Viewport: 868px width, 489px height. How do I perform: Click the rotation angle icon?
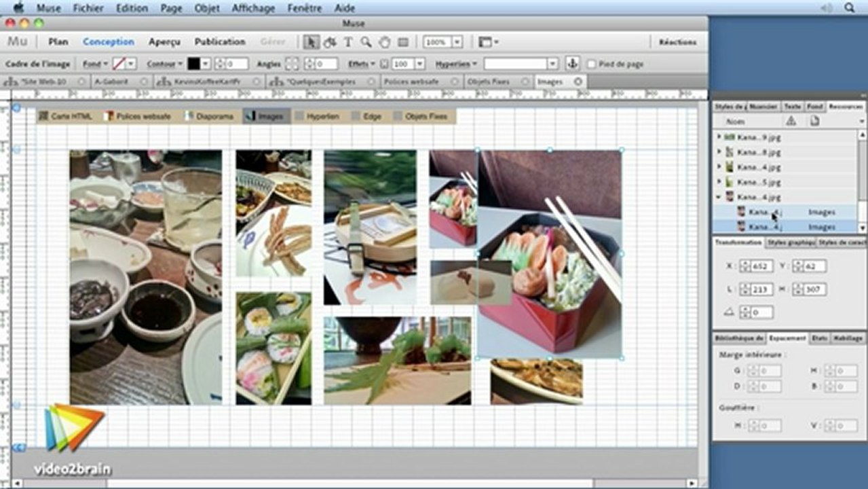729,312
